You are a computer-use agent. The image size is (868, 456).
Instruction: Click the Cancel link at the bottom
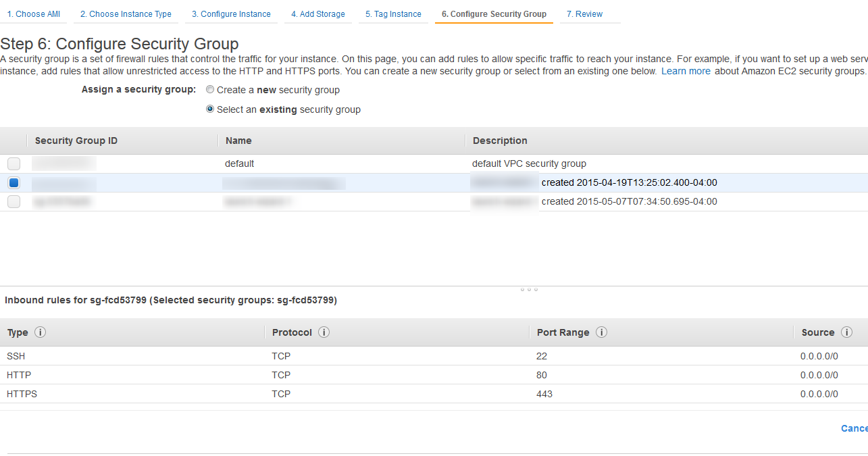click(x=853, y=428)
